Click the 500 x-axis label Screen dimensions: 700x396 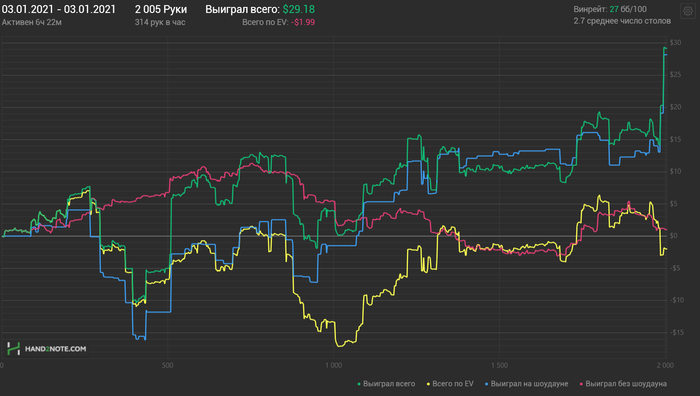pos(167,366)
